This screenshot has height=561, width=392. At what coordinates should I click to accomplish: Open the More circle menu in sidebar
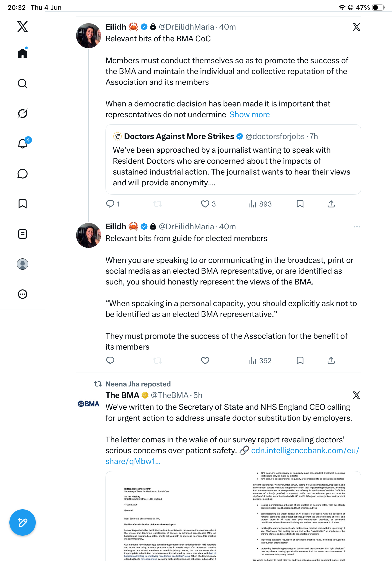(23, 294)
